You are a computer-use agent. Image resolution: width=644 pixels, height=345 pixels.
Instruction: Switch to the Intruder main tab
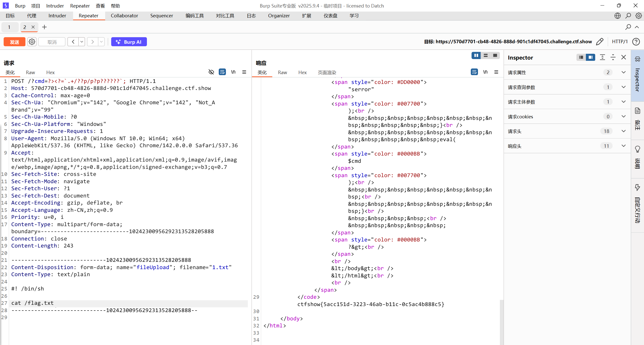(x=57, y=16)
